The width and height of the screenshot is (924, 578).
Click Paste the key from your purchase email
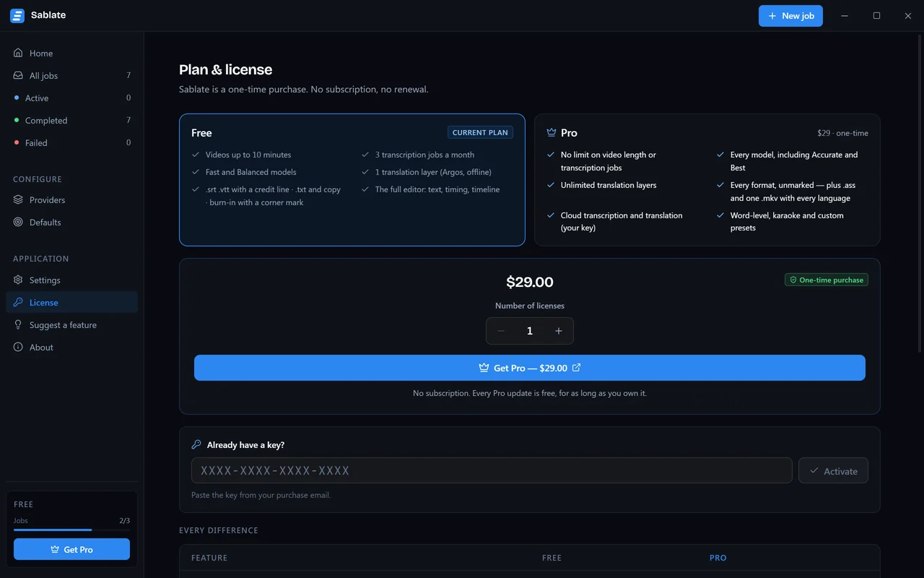pyautogui.click(x=261, y=495)
